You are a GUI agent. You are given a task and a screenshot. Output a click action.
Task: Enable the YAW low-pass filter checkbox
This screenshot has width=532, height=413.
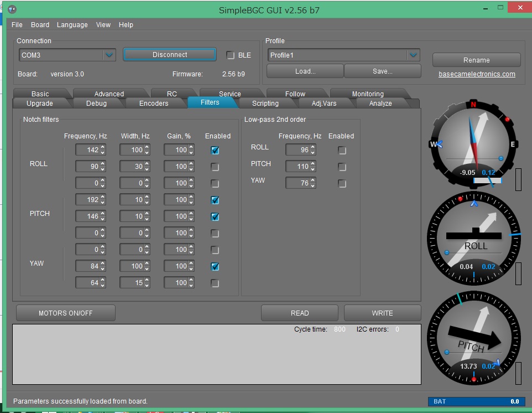(342, 183)
